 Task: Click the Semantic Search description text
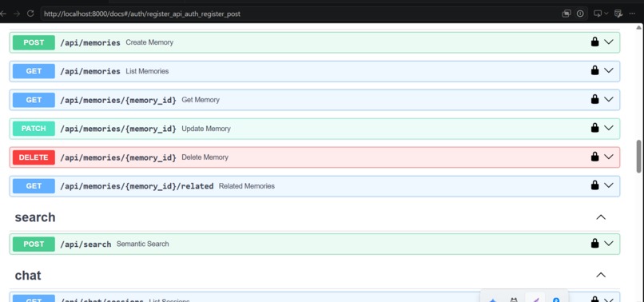(x=142, y=244)
